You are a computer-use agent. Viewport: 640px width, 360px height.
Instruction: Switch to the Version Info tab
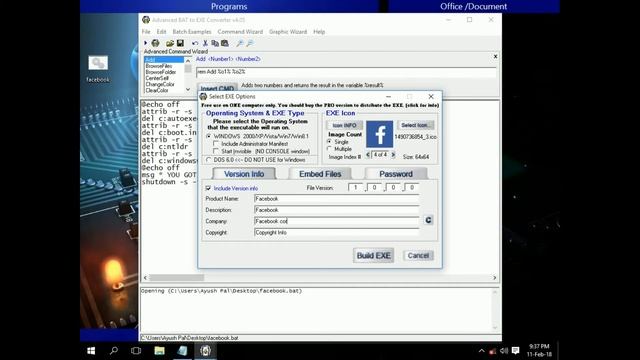pyautogui.click(x=244, y=174)
